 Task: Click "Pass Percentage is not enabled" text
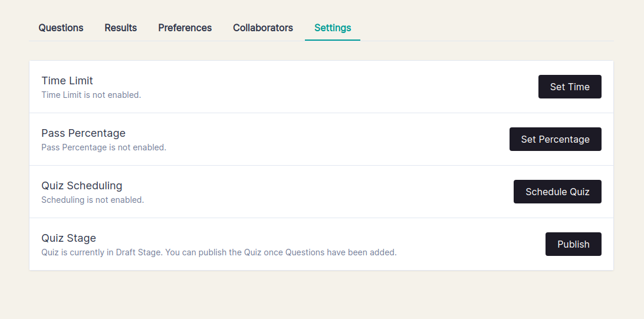point(104,147)
